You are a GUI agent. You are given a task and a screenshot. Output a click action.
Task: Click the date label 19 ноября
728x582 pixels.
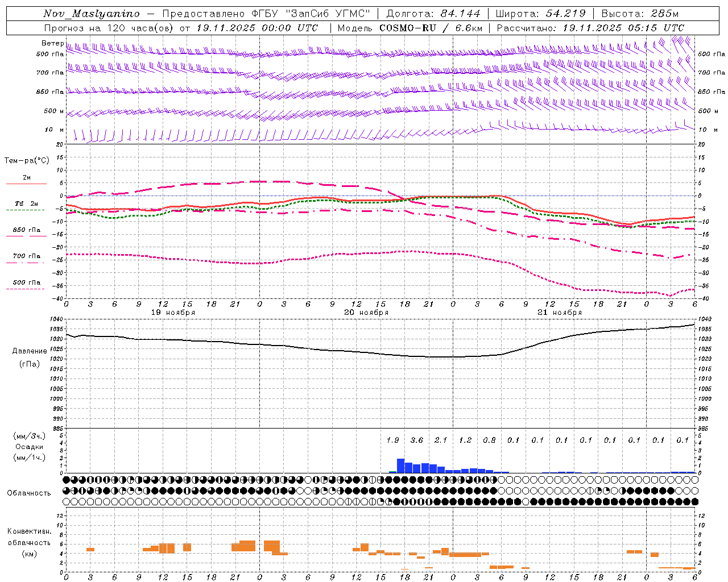coord(173,313)
